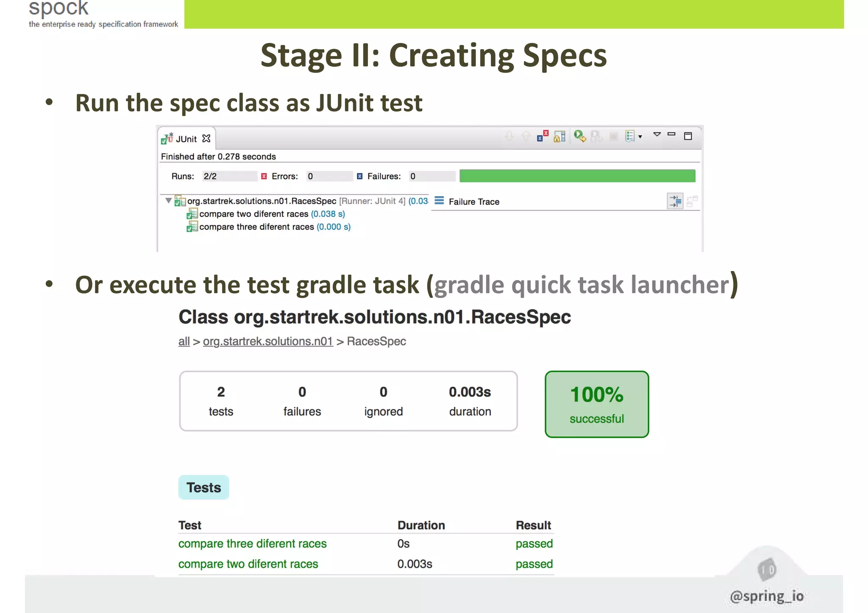Viewport: 868px width, 613px height.
Task: Click the Failures count field
Action: (432, 176)
